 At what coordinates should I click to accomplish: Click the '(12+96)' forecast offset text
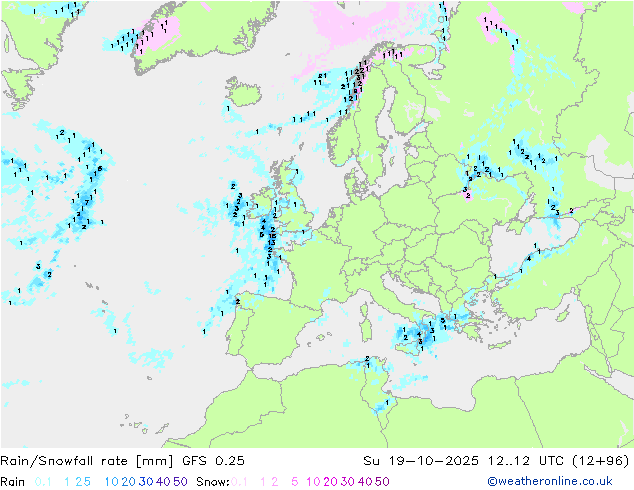(x=601, y=461)
